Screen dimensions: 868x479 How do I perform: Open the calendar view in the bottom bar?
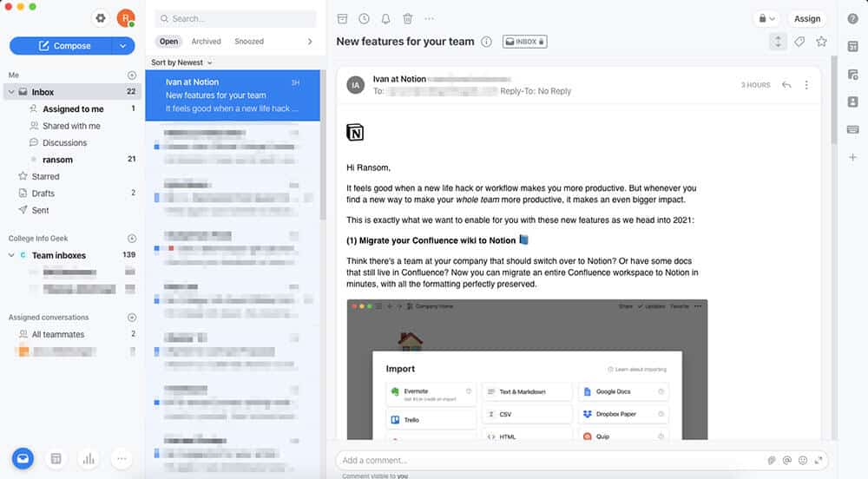(56, 458)
